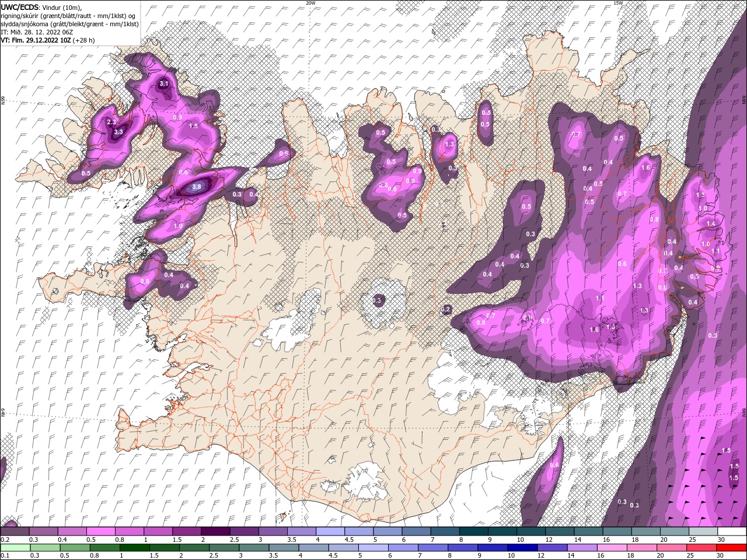Click the 3.3 snowfall value on the map
747x560 pixels.
click(x=118, y=132)
